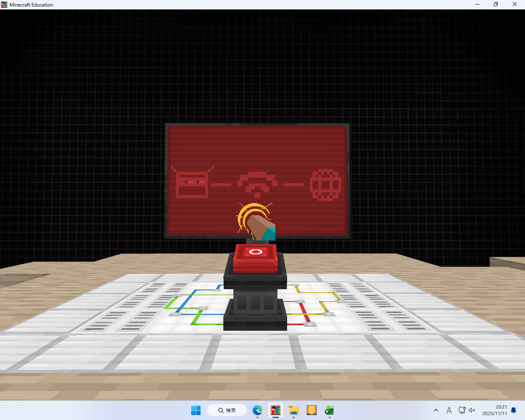
Task: Open File Explorer from the taskbar
Action: coord(293,410)
